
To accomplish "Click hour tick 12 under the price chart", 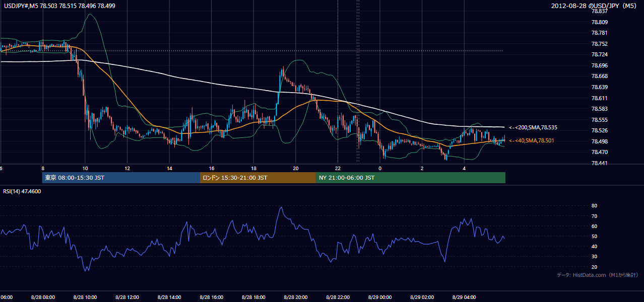I will (x=127, y=168).
